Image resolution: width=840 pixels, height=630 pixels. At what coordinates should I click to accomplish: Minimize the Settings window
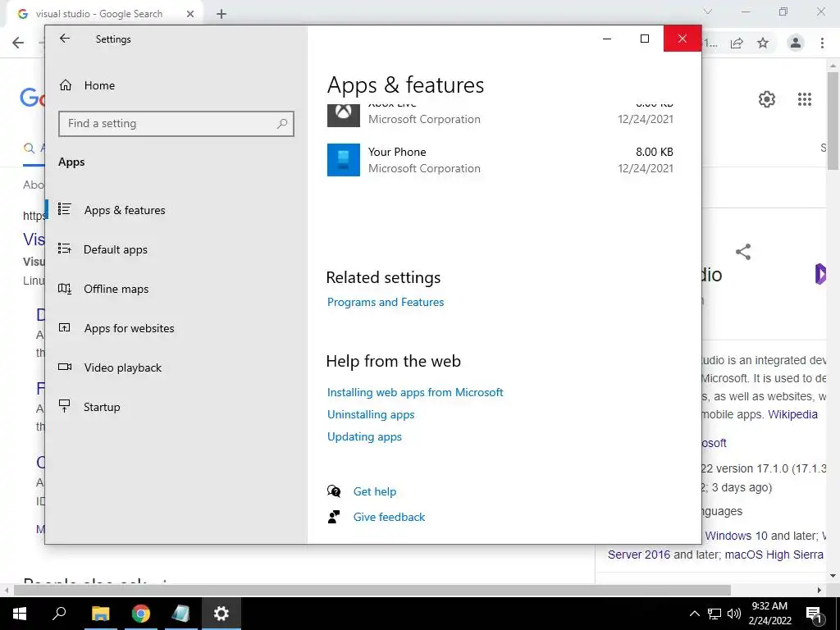[607, 39]
